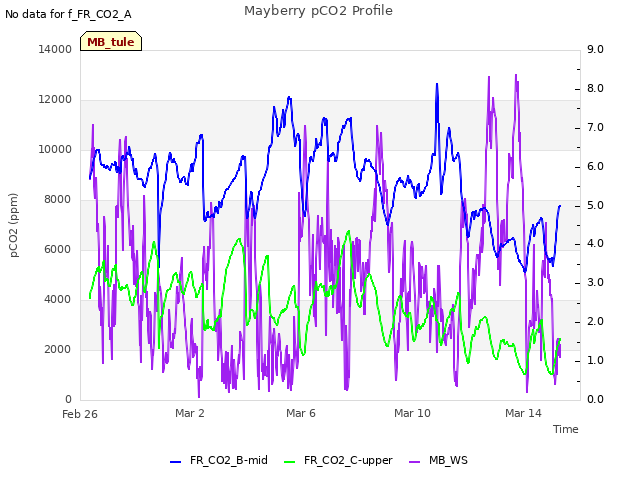Click the Mar 10 x-axis tick label
Viewport: 640px width, 480px height.
tap(412, 413)
